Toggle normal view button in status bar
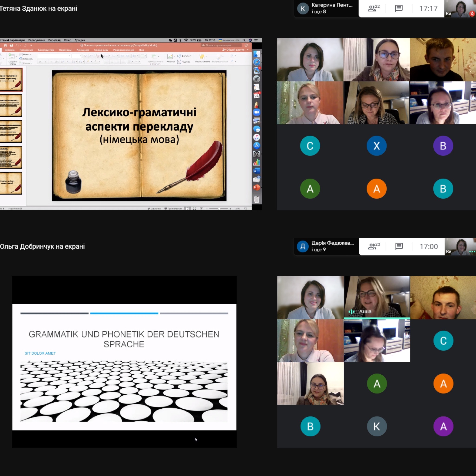476x476 pixels. pyautogui.click(x=188, y=209)
